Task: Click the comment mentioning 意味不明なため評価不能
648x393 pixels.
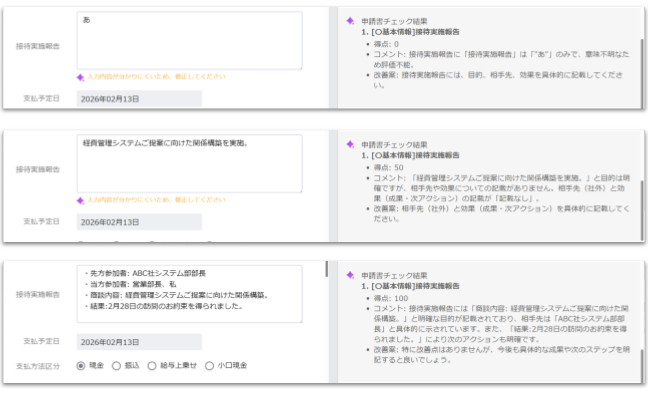Action: pos(501,59)
